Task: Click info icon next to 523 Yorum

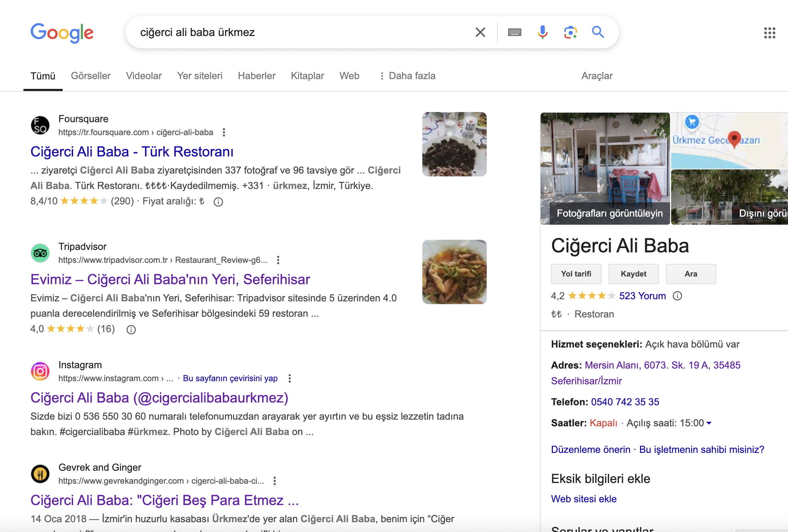Action: [677, 296]
